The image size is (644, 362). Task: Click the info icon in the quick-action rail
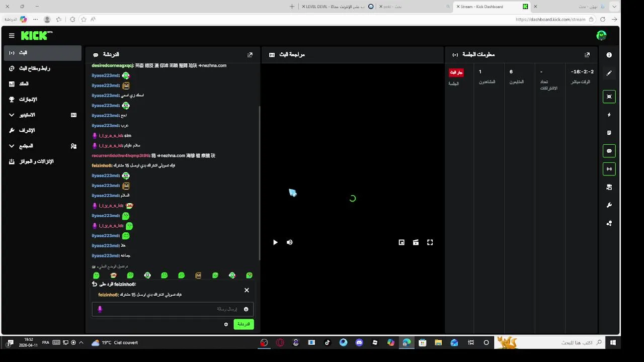pyautogui.click(x=609, y=55)
